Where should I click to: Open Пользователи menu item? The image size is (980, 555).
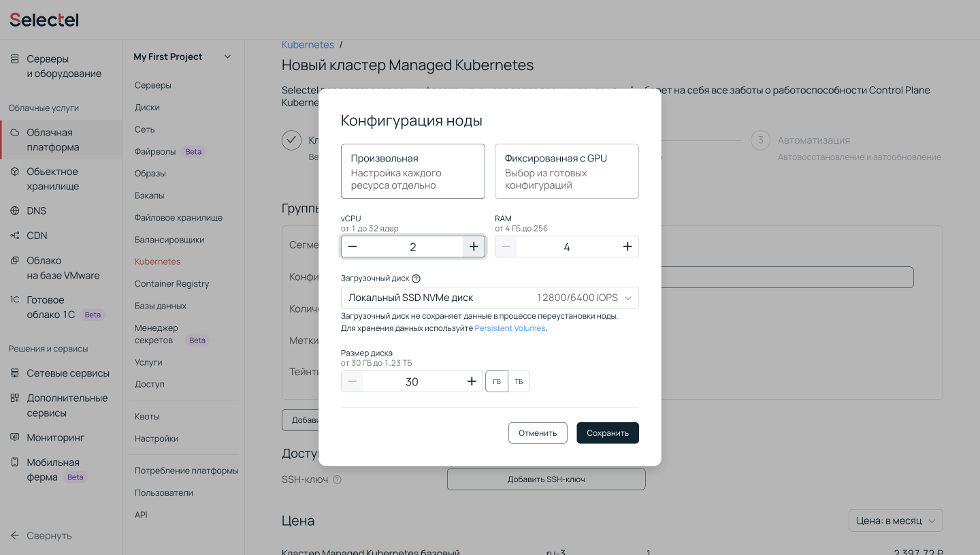pos(164,492)
